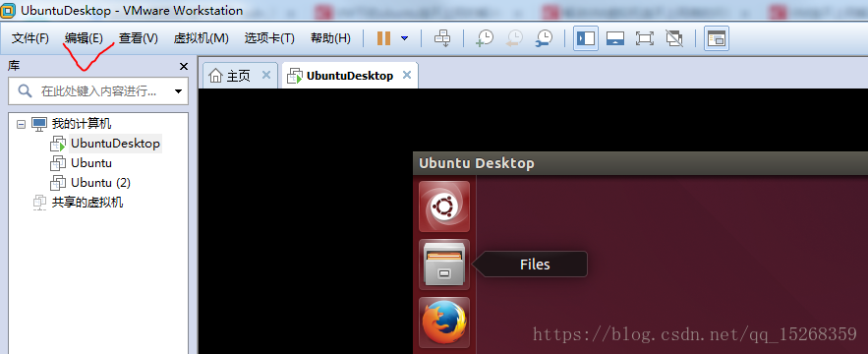Open the library search dropdown arrow
Viewport: 868px width, 354px height.
point(178,91)
